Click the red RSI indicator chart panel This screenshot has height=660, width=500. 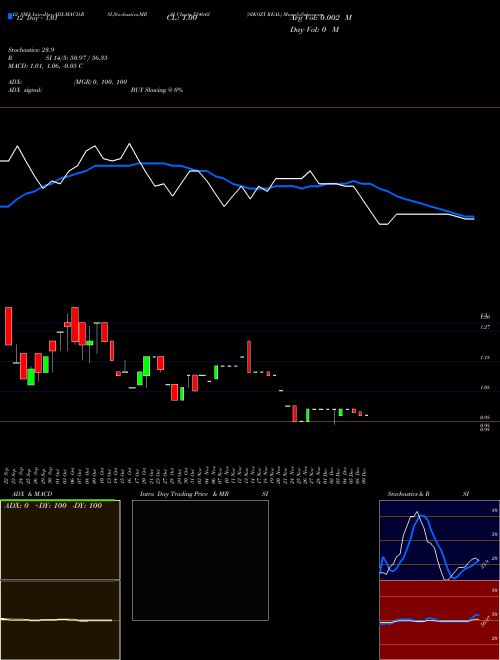click(x=439, y=620)
